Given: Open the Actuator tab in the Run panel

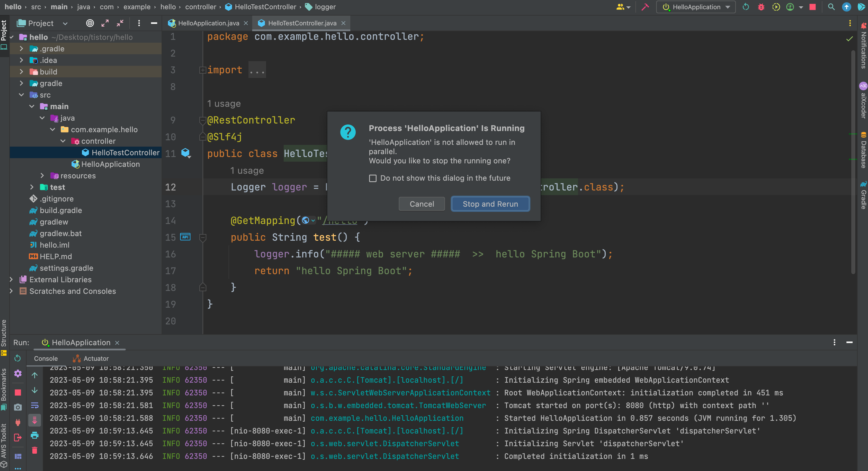Looking at the screenshot, I should tap(96, 358).
